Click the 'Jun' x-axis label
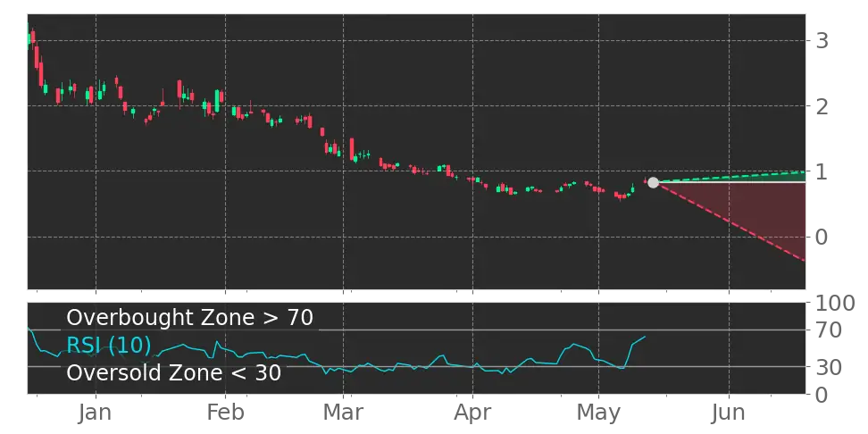 (x=729, y=413)
